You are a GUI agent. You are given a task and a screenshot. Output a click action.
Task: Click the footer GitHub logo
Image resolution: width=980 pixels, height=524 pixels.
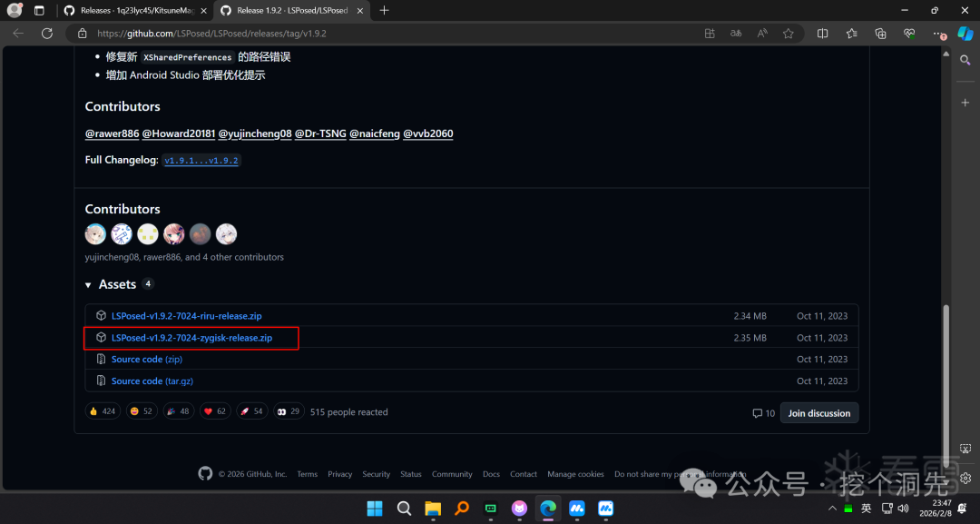coord(205,473)
